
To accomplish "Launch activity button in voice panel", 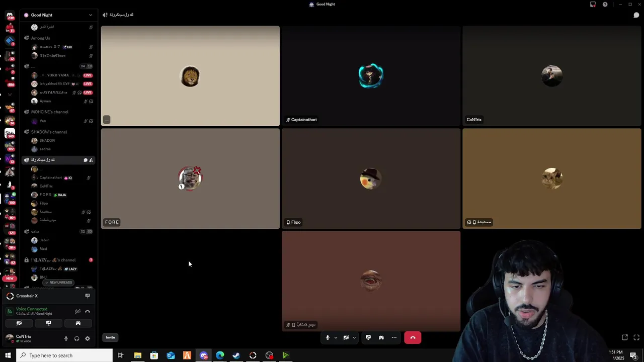I will click(78, 323).
